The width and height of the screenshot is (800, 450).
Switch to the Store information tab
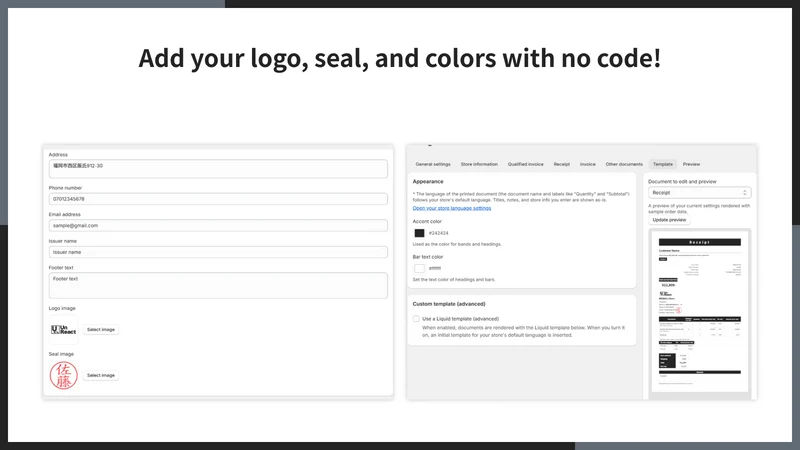479,164
